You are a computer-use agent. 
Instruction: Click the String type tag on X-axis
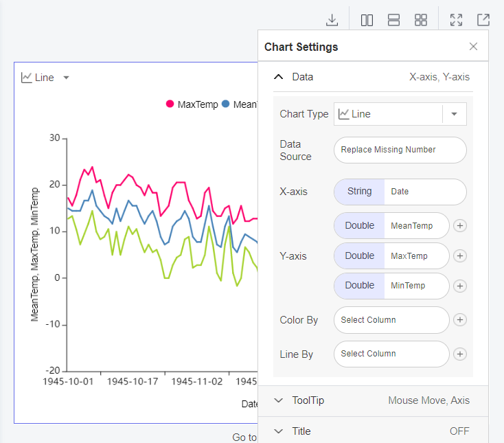359,192
